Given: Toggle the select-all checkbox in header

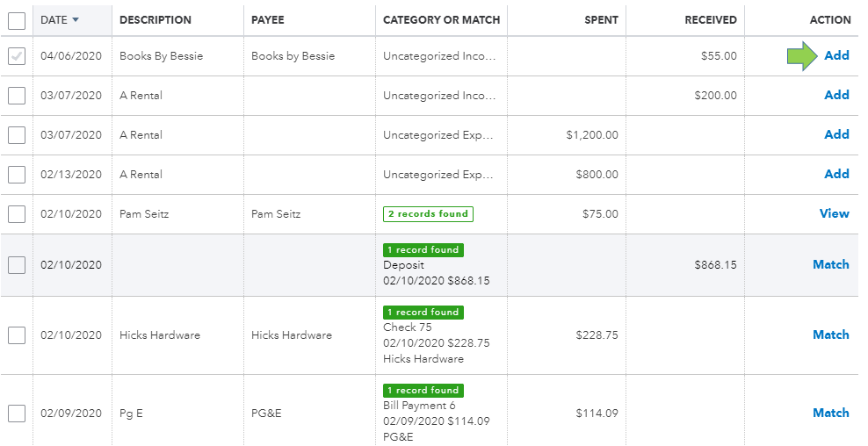Looking at the screenshot, I should [x=17, y=21].
